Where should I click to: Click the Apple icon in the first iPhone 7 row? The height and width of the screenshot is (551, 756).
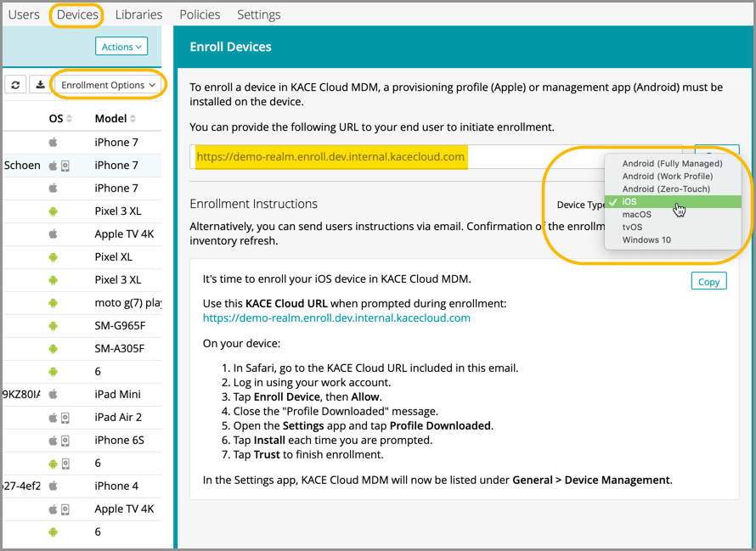tap(54, 143)
